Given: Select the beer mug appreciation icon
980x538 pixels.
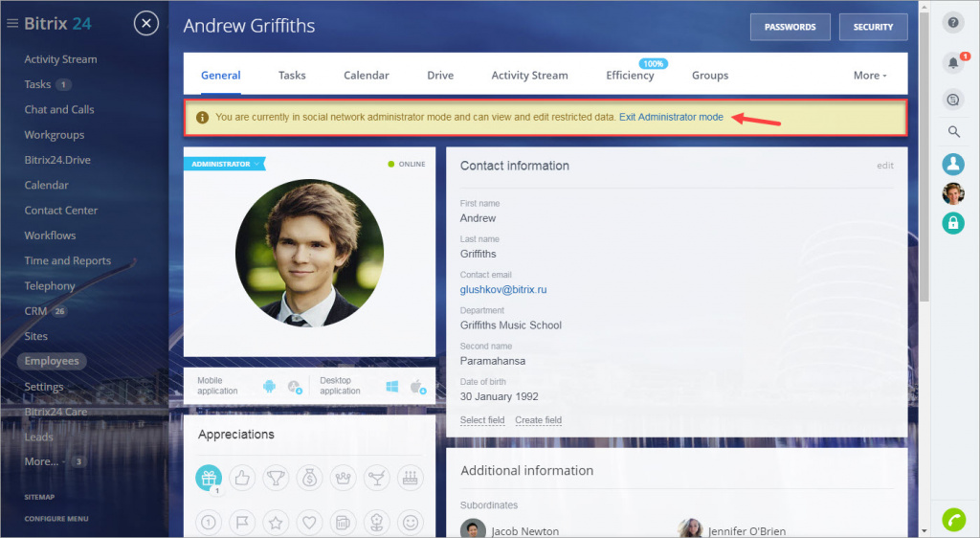Looking at the screenshot, I should [x=344, y=523].
